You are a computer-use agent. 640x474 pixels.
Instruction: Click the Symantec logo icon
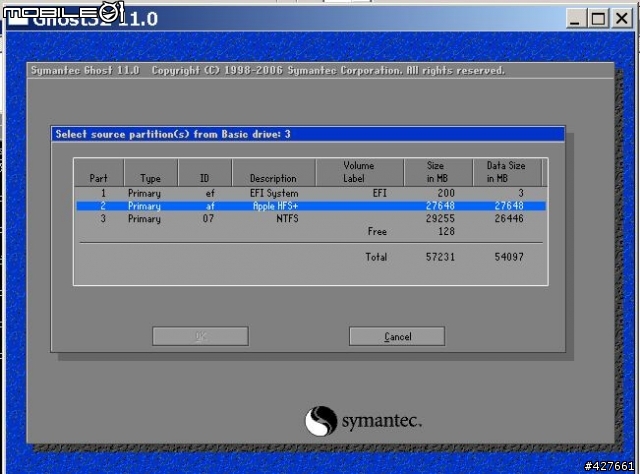coord(321,421)
